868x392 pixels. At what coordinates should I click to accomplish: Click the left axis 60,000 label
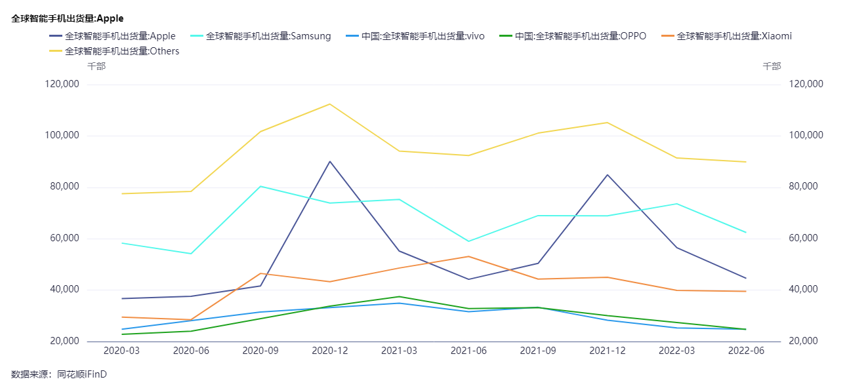pos(64,239)
